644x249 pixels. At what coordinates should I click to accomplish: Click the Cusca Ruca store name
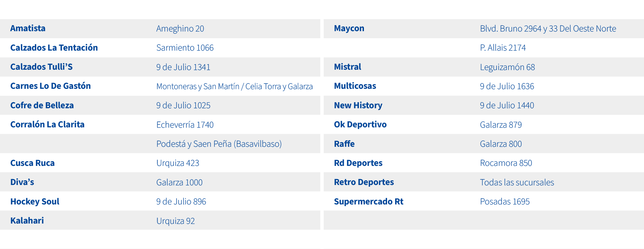point(33,163)
